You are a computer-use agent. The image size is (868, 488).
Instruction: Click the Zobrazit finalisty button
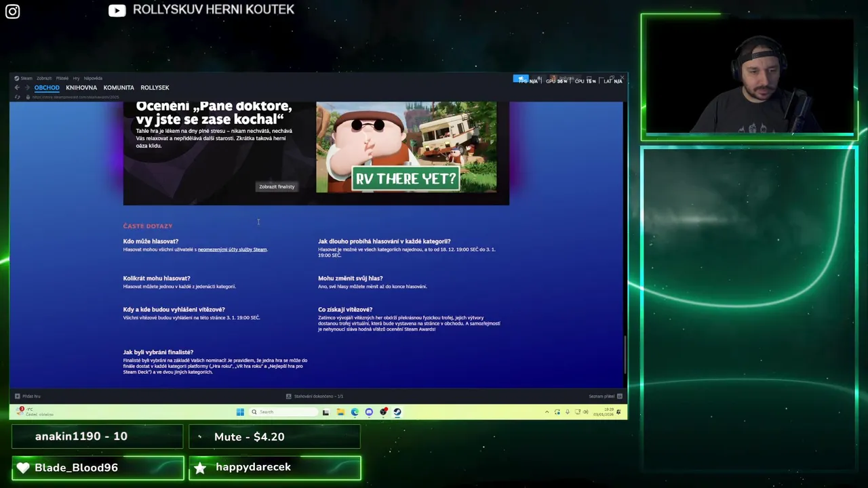pyautogui.click(x=277, y=186)
